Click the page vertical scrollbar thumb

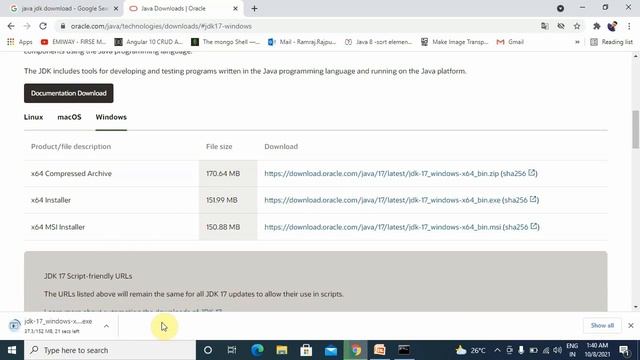(x=636, y=129)
